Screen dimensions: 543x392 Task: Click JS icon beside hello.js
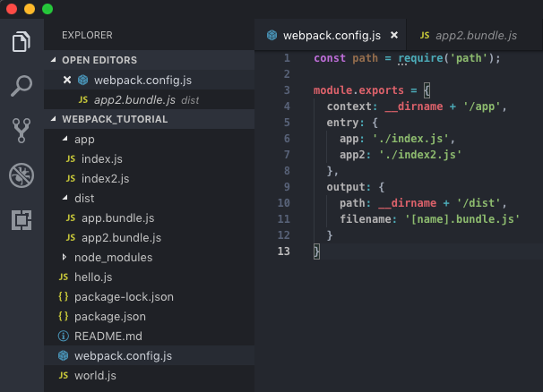tap(64, 277)
